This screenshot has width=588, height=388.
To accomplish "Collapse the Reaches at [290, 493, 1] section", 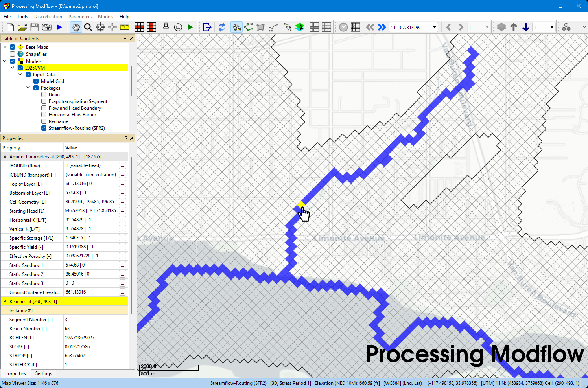I will click(5, 302).
